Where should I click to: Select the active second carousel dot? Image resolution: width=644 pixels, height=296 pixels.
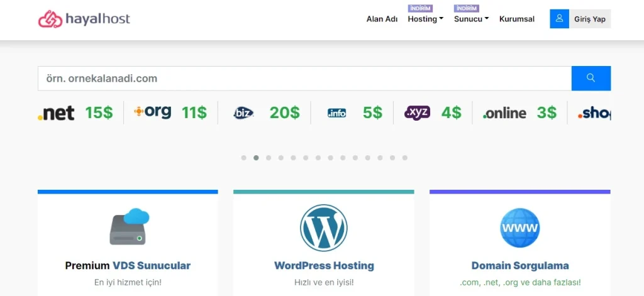pos(257,158)
